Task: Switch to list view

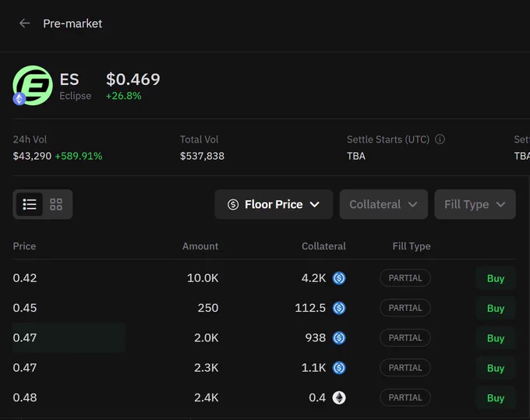Action: pos(30,204)
